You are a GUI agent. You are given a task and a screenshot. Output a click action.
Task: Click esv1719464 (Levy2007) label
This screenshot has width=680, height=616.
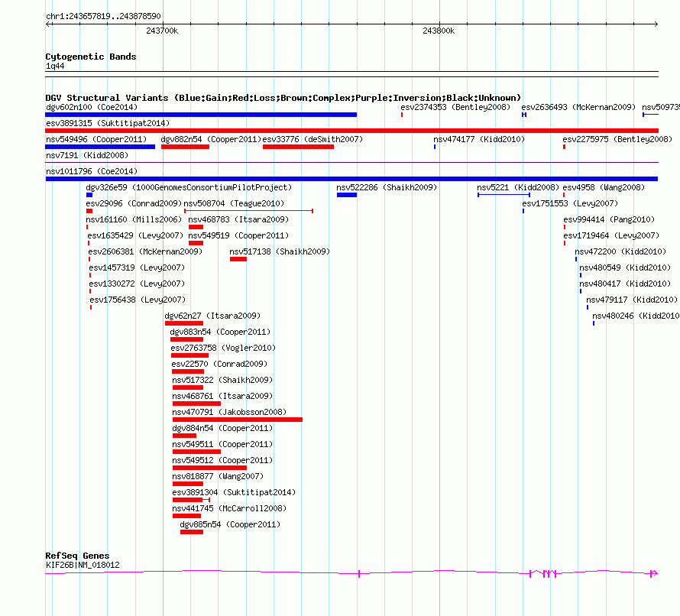click(611, 235)
